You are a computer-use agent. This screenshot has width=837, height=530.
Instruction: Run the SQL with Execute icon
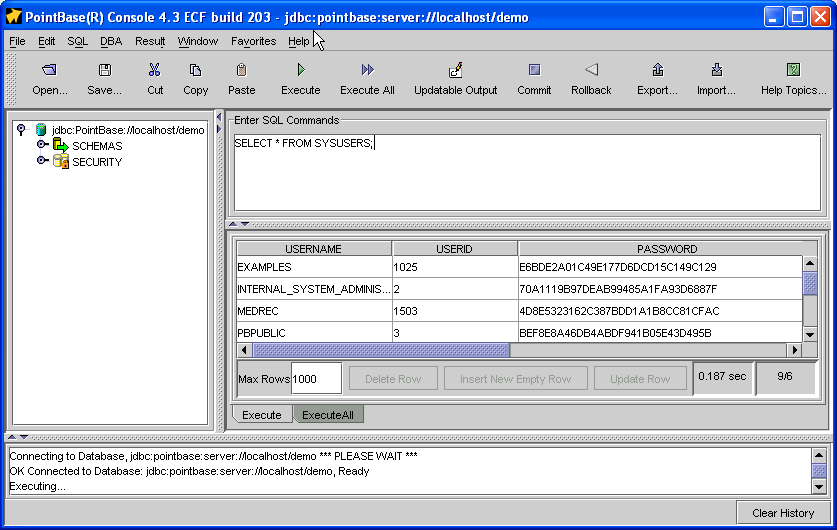[x=301, y=70]
